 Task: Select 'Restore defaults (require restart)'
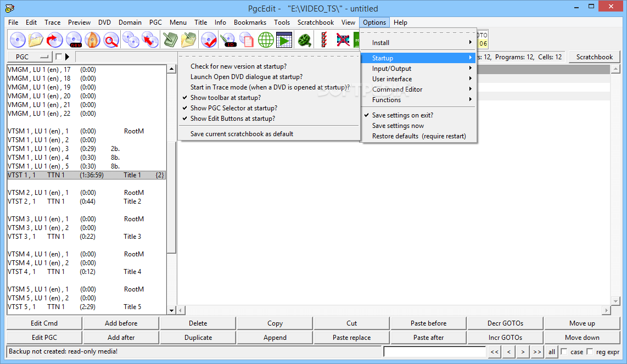[x=419, y=136]
